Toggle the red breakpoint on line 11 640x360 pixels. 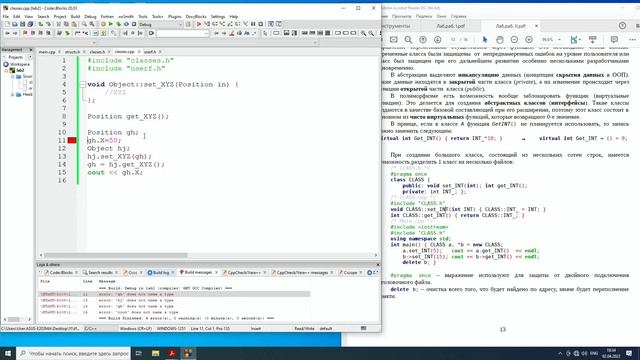(x=72, y=140)
